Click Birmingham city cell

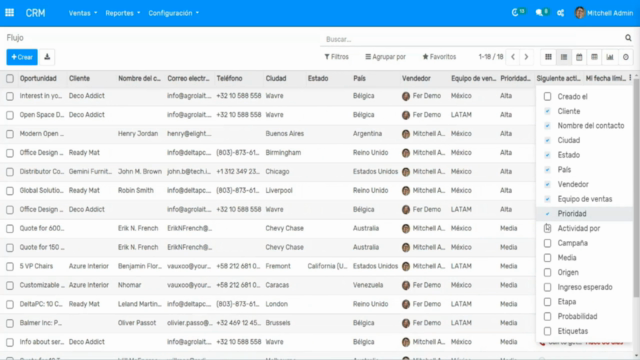click(283, 153)
